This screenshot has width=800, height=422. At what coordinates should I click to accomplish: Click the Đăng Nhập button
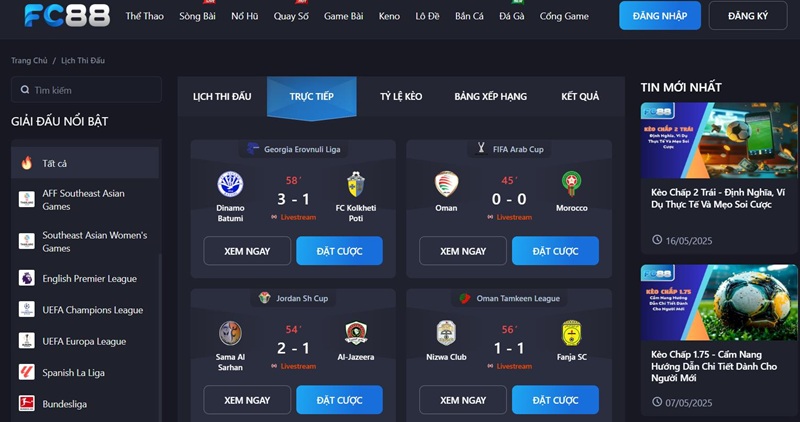click(x=660, y=16)
